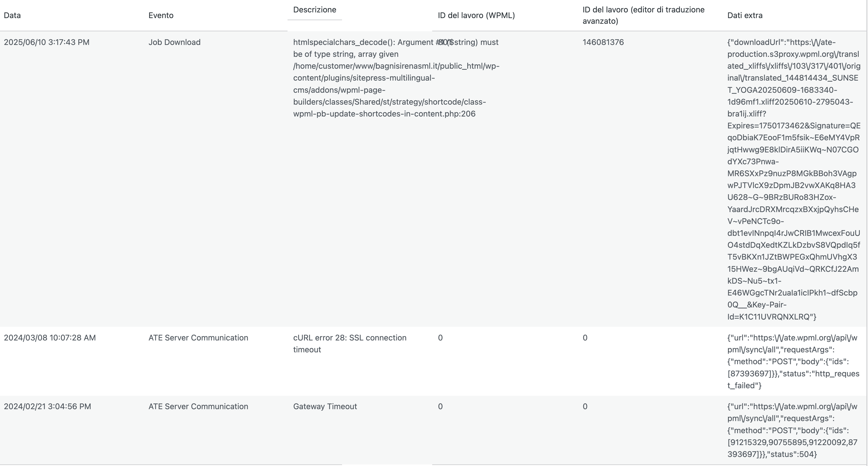
Task: Click ATE Server Communication in cURL error row
Action: (x=198, y=338)
